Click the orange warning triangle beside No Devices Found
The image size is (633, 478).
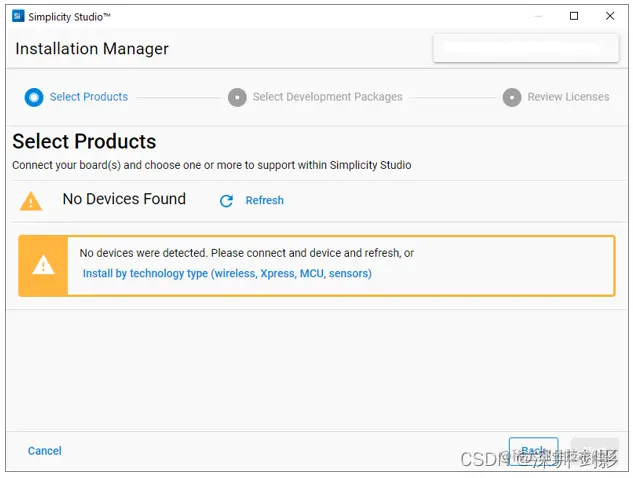coord(31,201)
